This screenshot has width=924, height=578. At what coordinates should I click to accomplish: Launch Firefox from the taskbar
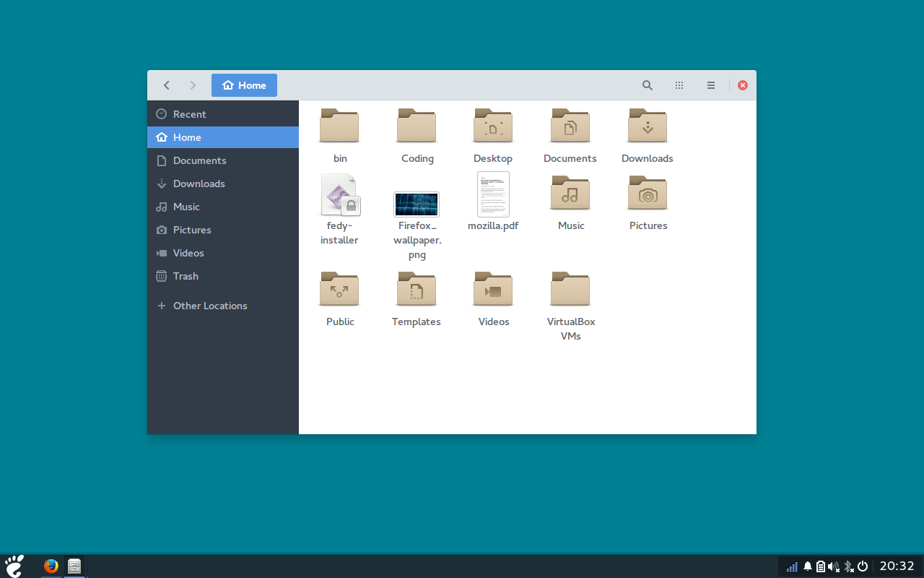point(51,566)
